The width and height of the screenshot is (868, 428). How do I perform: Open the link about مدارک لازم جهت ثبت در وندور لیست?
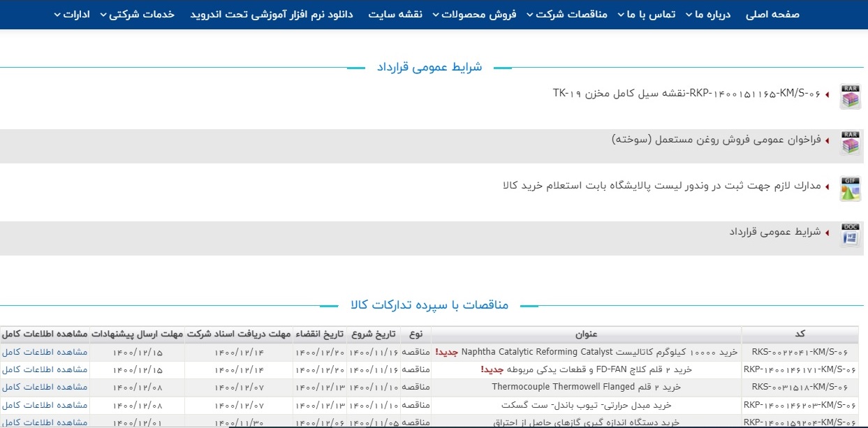click(662, 185)
